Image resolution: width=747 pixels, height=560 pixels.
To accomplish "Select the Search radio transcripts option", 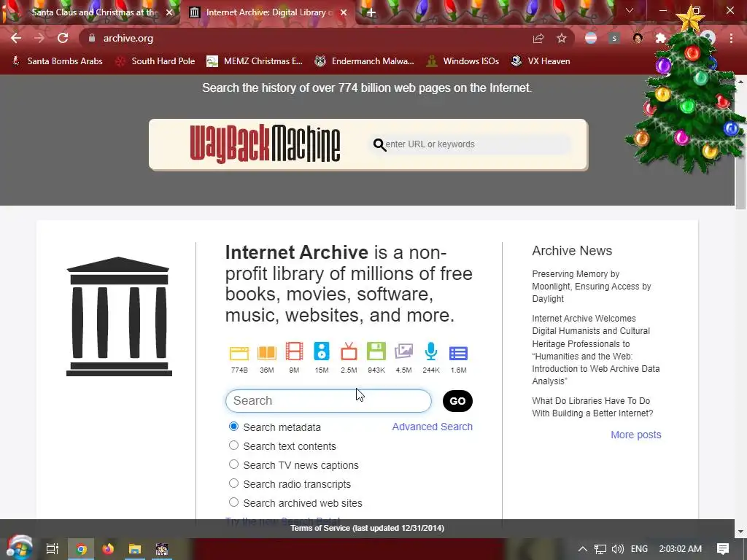I will pyautogui.click(x=233, y=484).
